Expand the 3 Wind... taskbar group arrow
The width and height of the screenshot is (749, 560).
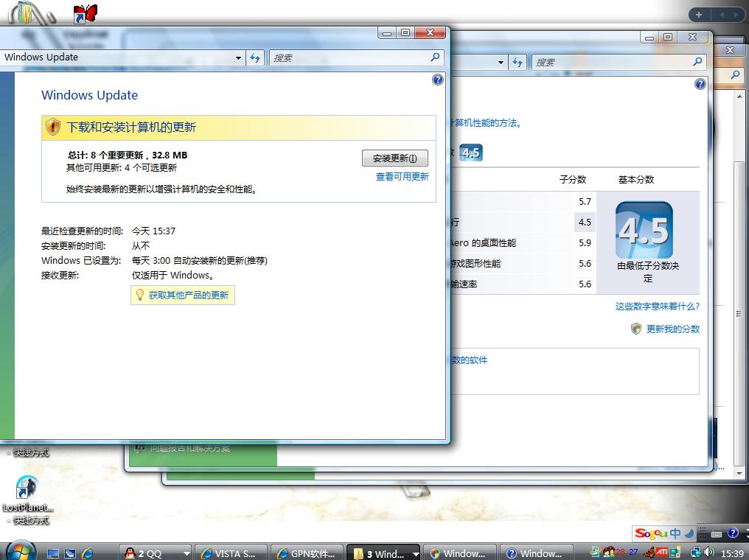point(416,554)
